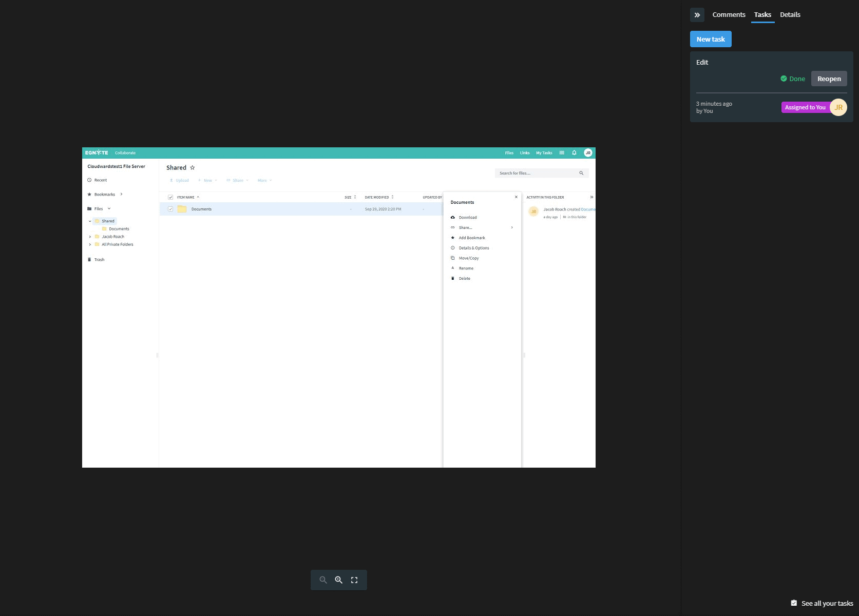Check the See all your tasks checkbox
The width and height of the screenshot is (859, 616).
coord(794,603)
